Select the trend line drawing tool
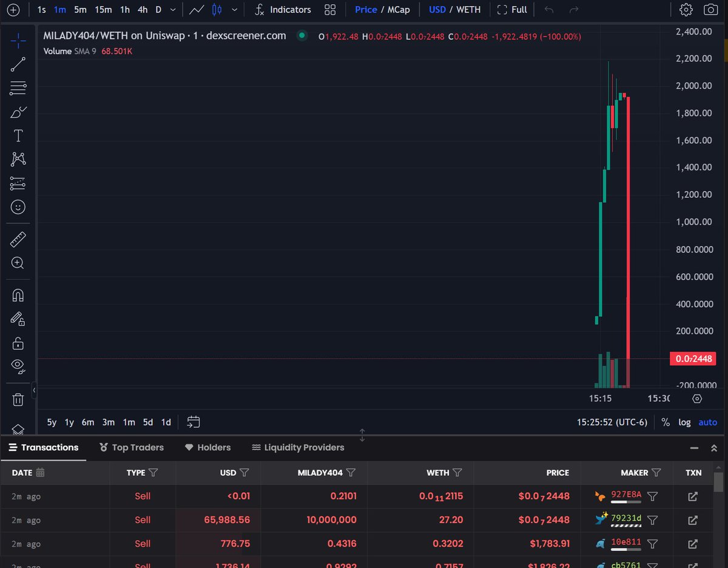The width and height of the screenshot is (728, 568). click(18, 64)
